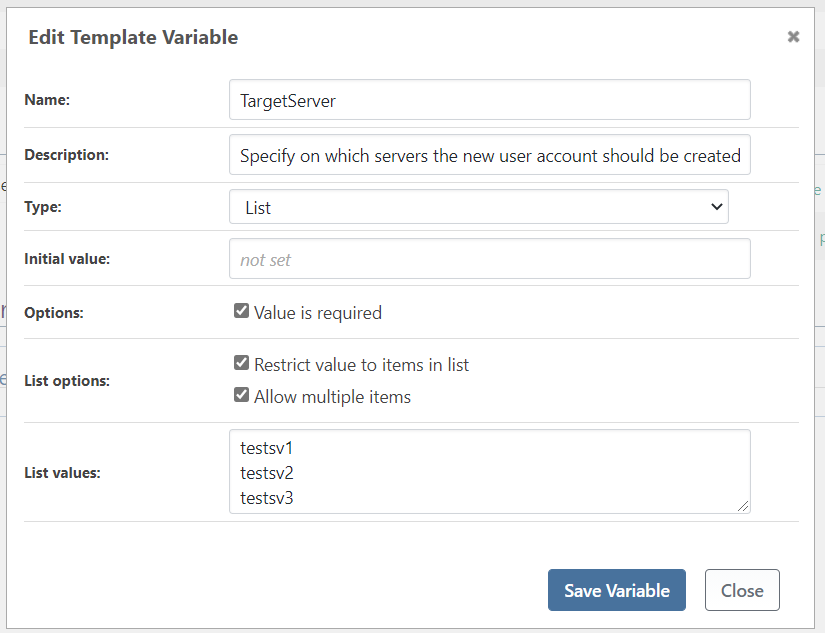825x633 pixels.
Task: Click the List values: label
Action: tap(62, 472)
